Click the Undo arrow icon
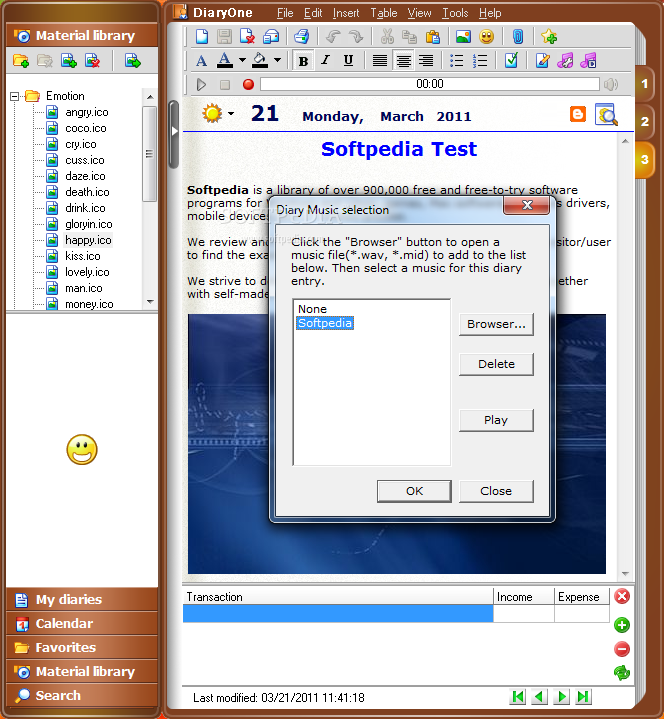Viewport: 664px width, 719px height. (x=333, y=36)
